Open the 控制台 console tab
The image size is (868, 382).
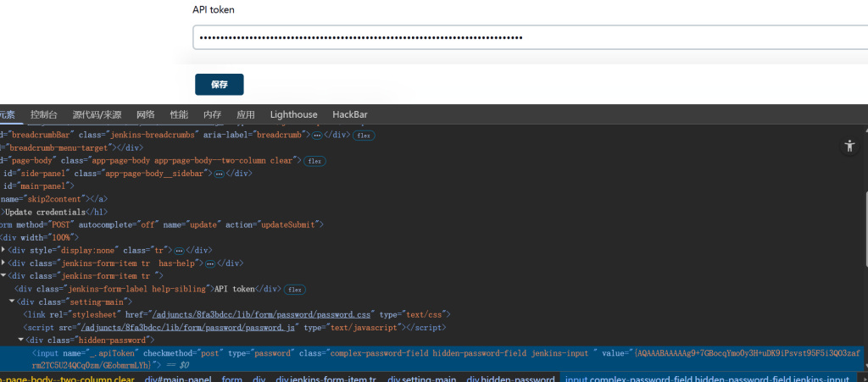pyautogui.click(x=44, y=115)
